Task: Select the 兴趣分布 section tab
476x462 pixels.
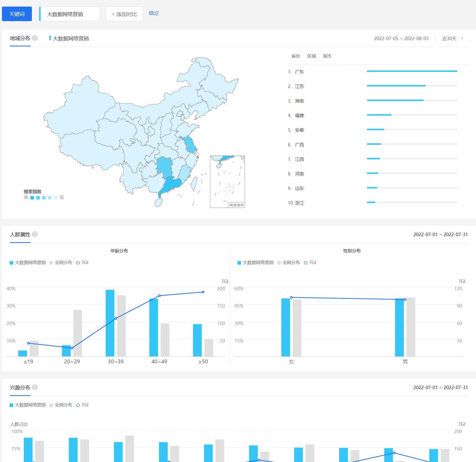Action: point(20,388)
